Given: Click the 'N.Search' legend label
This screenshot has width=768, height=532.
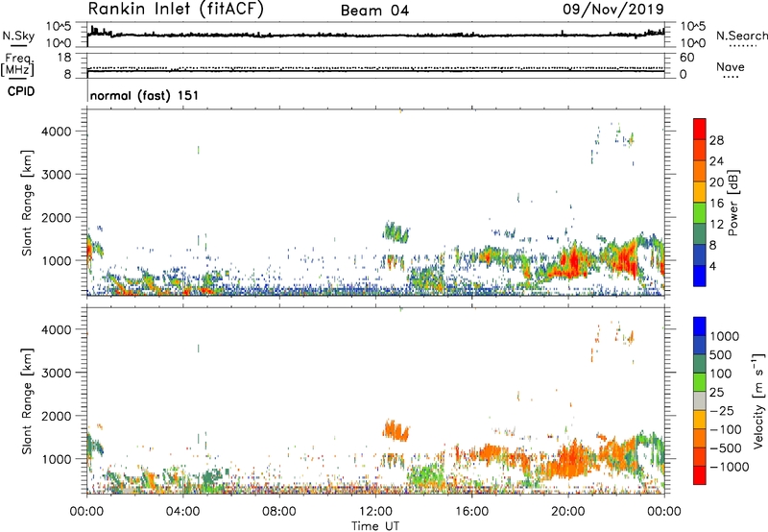Looking at the screenshot, I should pos(741,36).
